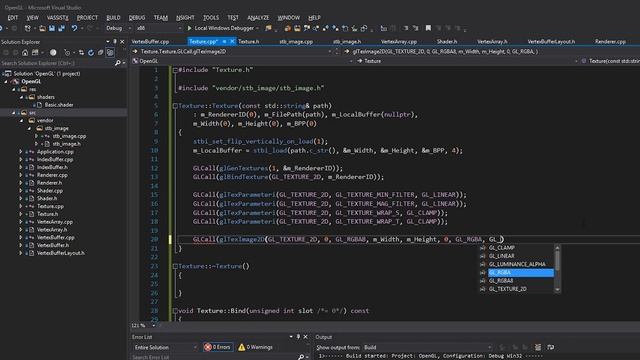This screenshot has height=360, width=640.
Task: Undo the last edit via toolbar
Action: 74,28
